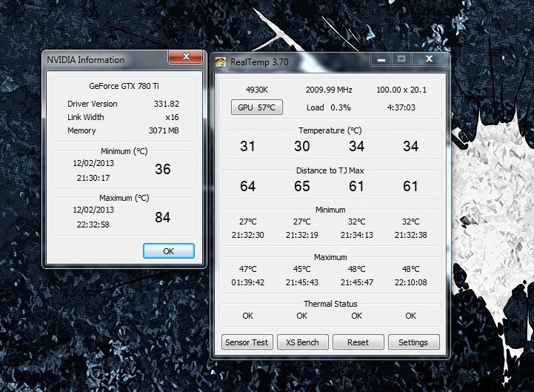Screen dimensions: 534x392
Task: Click the Distance to TJ Max value 65
Action: point(302,186)
